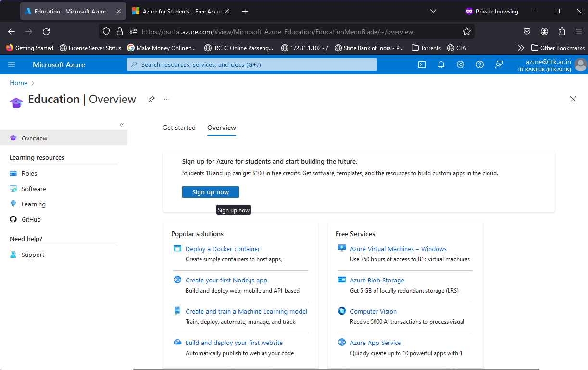Click the help question mark icon

point(479,64)
